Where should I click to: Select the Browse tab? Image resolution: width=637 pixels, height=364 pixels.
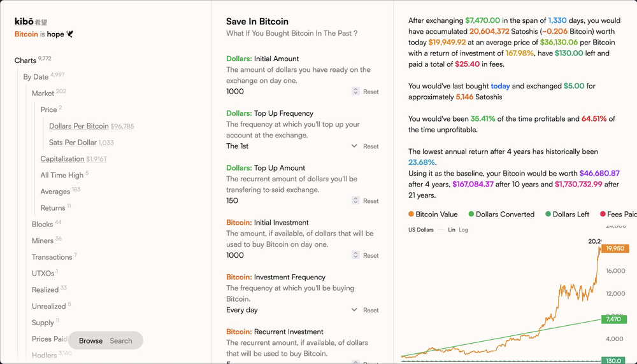[x=90, y=341]
